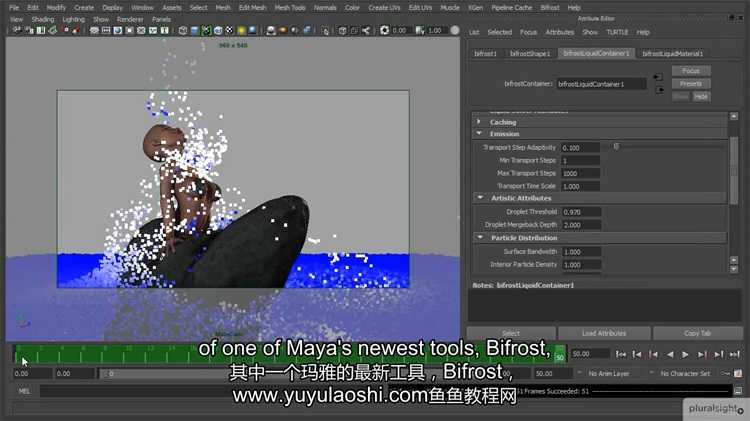Viewport: 750px width, 421px height.
Task: Click the Focus button
Action: [691, 71]
